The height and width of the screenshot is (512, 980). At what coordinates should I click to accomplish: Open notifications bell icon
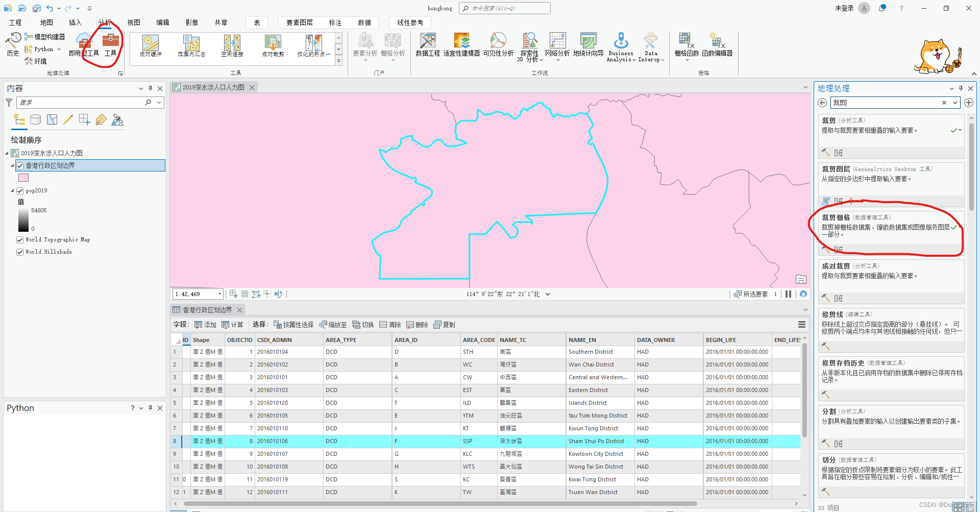882,8
